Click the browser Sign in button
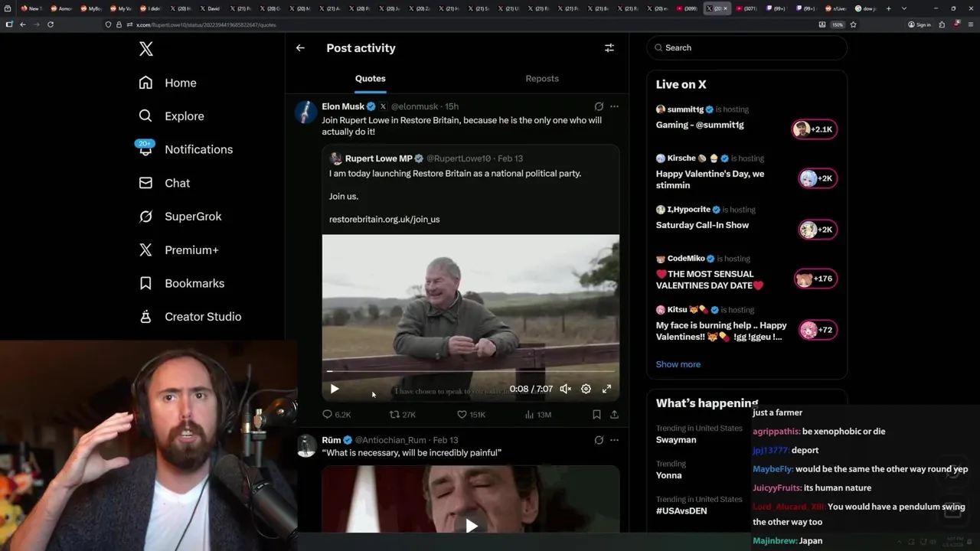 point(919,24)
